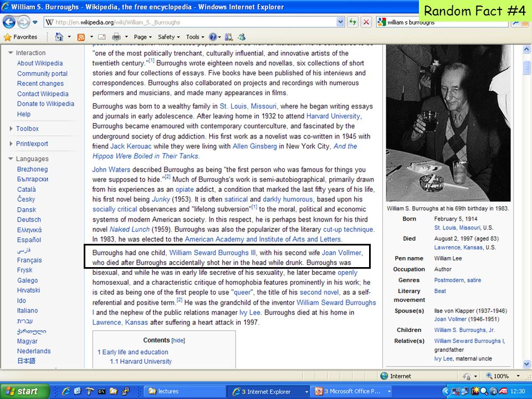Click the Messenger icon in command bar
Screen dimensions: 532x399
click(x=242, y=37)
